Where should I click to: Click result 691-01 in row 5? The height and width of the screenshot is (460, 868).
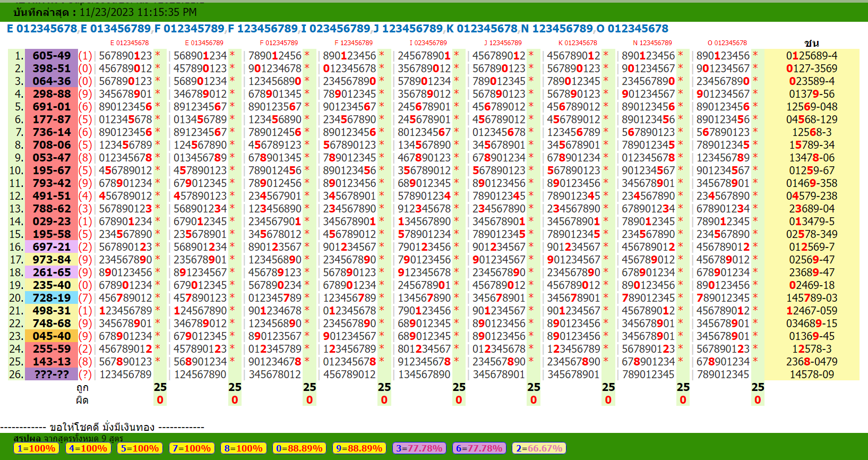click(x=51, y=107)
